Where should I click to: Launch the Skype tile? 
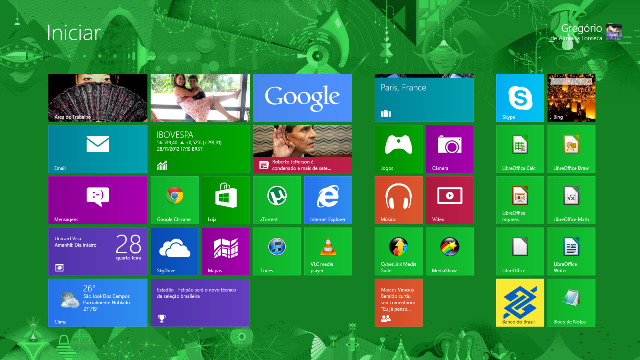520,98
